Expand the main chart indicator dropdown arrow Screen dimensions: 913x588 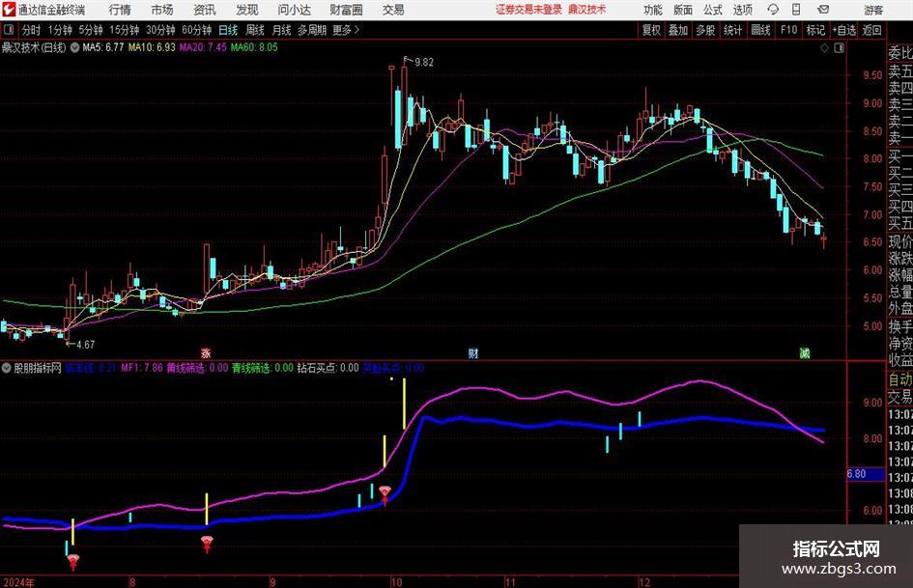click(74, 47)
